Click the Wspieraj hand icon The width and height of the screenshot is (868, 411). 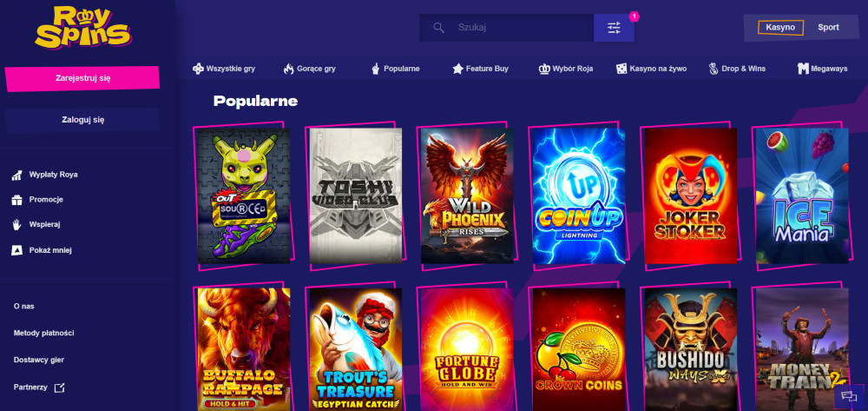16,224
